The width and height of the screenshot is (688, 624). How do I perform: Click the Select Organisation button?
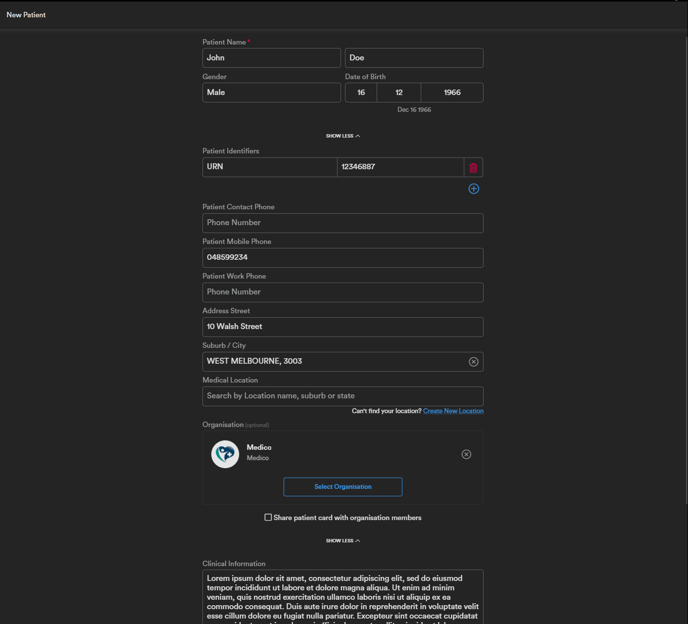[343, 487]
